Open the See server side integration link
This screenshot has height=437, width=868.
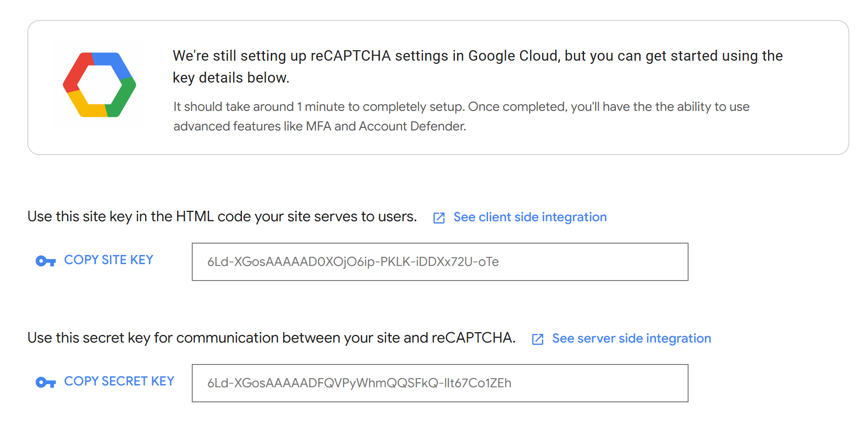point(631,338)
